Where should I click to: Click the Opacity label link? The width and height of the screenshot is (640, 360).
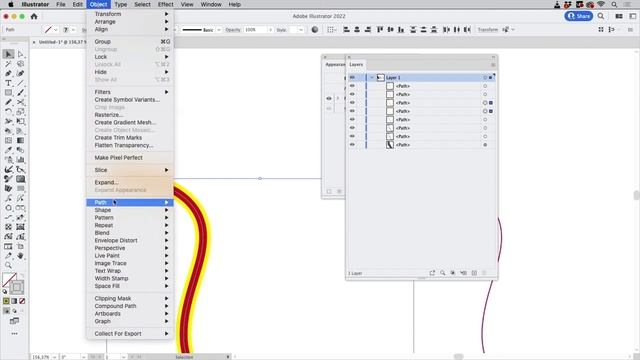coord(233,30)
